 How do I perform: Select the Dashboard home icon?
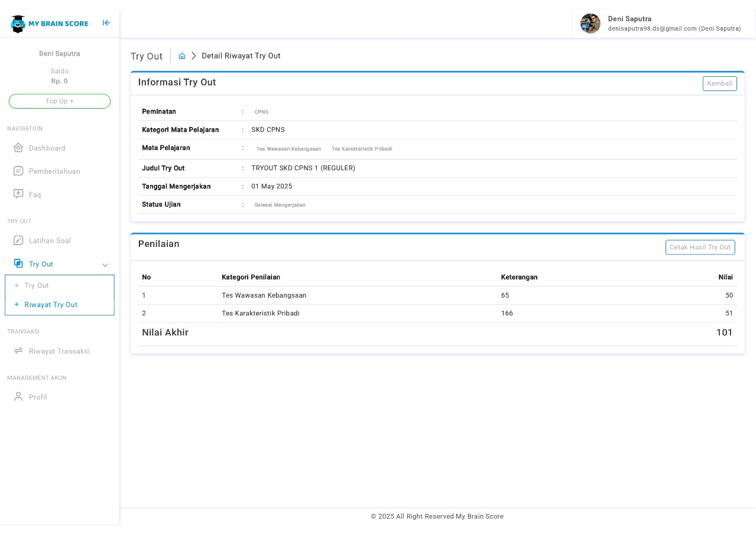pyautogui.click(x=18, y=148)
